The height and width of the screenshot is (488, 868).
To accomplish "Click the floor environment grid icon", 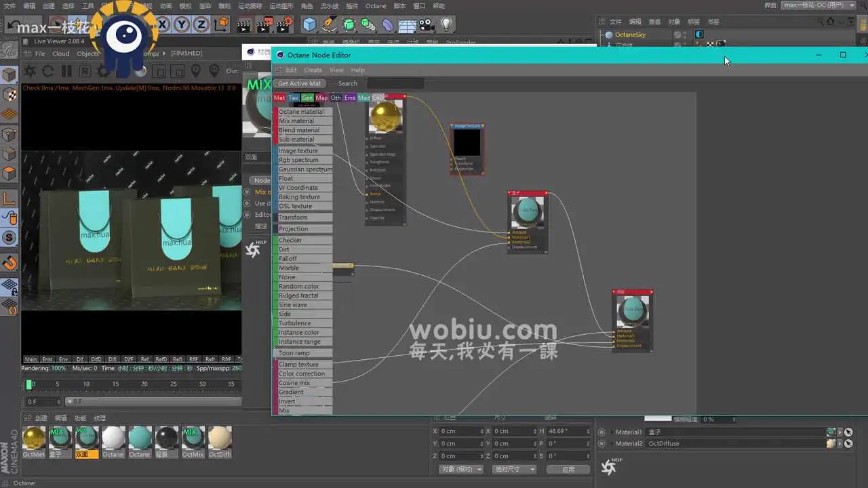I will [407, 26].
